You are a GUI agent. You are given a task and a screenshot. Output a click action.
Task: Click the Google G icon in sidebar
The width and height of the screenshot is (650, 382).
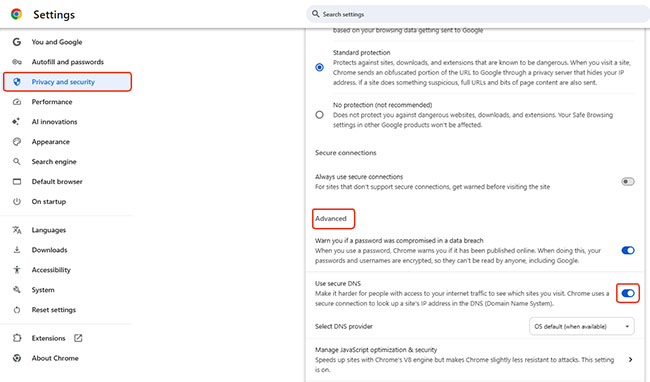click(x=17, y=42)
